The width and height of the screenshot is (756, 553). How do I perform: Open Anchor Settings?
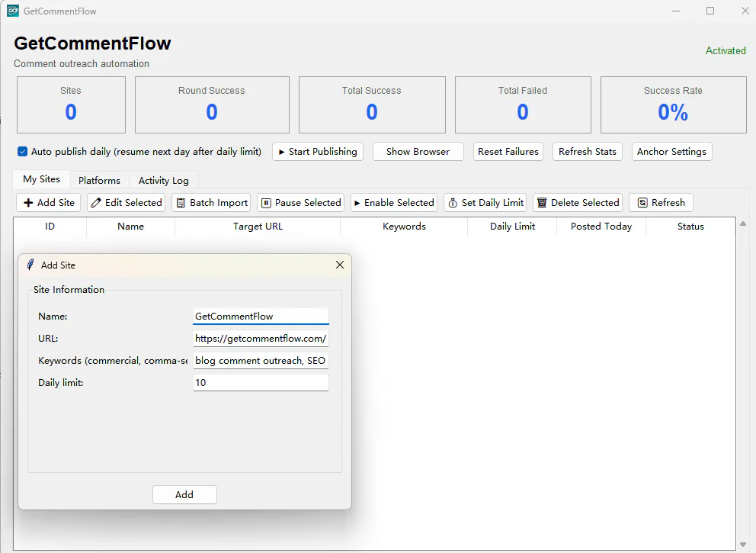(x=671, y=152)
